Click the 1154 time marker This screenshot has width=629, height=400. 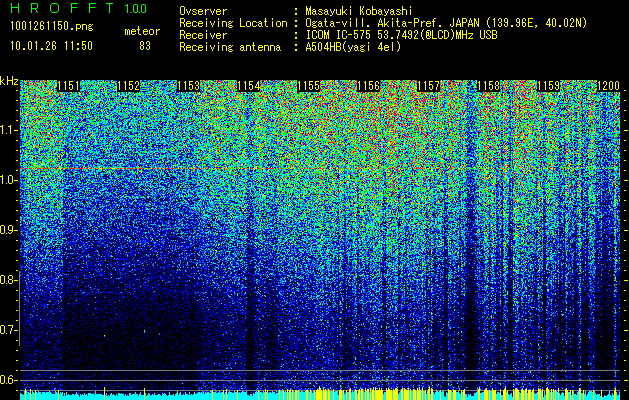pos(248,86)
